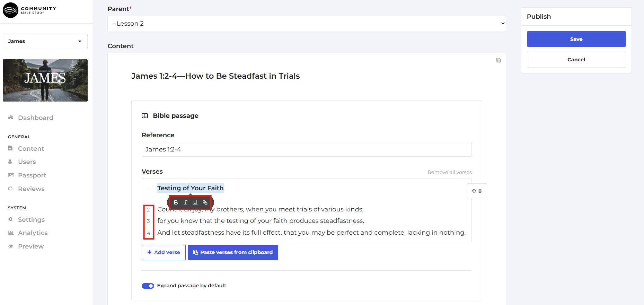
Task: Click the move handle icon for verses
Action: click(474, 191)
